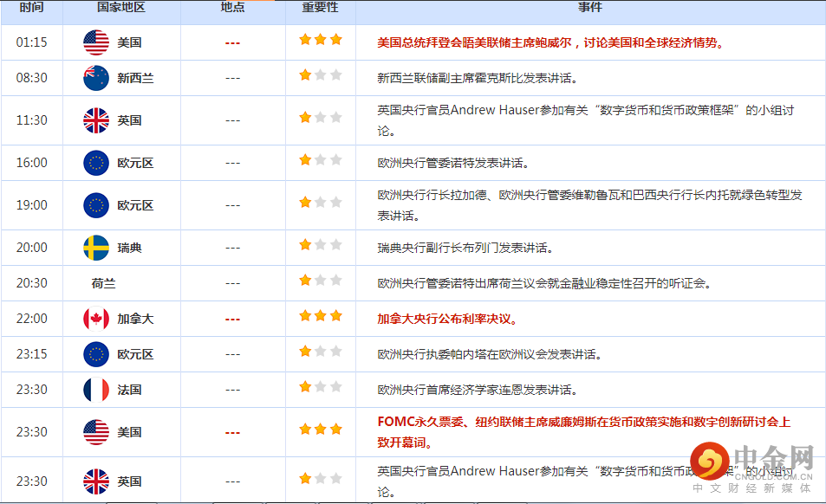Click the three-star rating for 加拿大 at 22:00
The height and width of the screenshot is (504, 826).
click(x=320, y=317)
